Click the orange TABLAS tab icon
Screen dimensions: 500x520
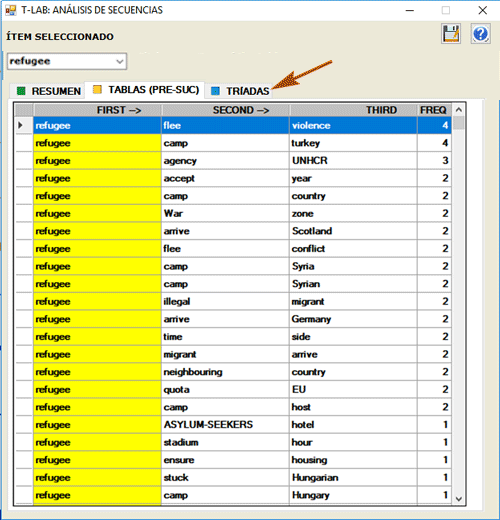coord(97,89)
